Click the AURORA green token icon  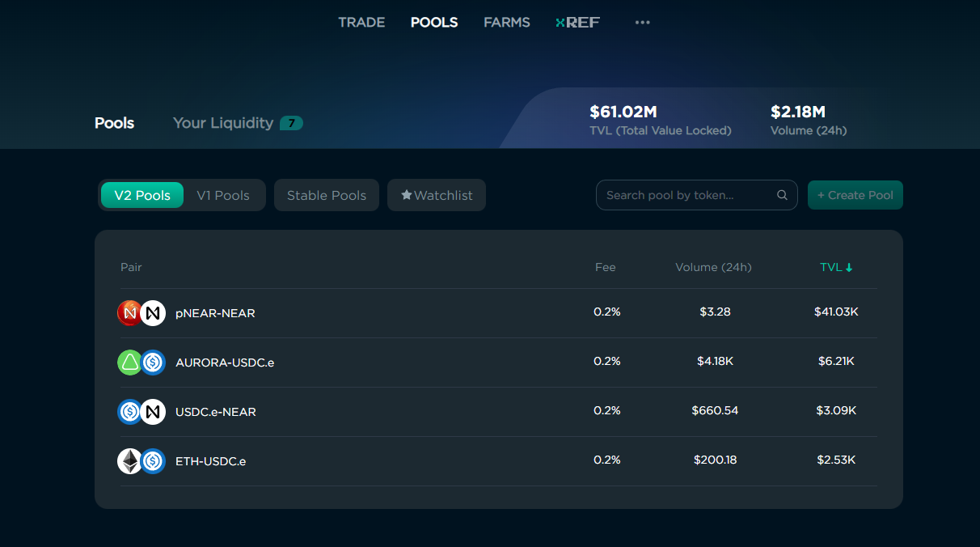[x=129, y=363]
